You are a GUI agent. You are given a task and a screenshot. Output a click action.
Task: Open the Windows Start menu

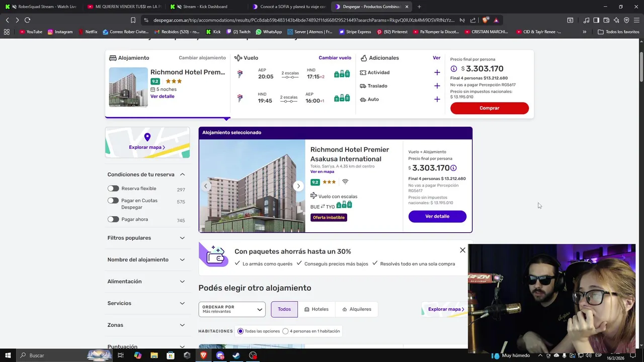pos(8,355)
